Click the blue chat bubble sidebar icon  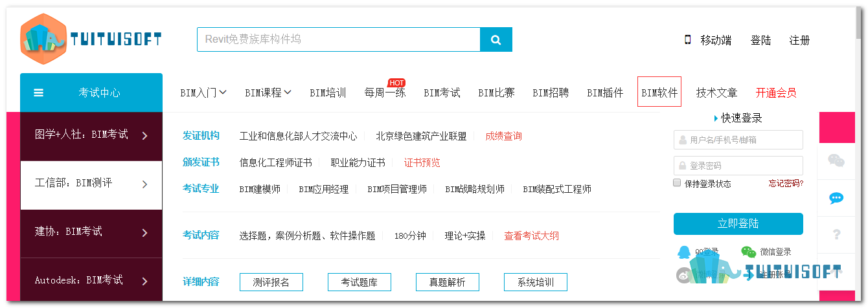tap(836, 198)
